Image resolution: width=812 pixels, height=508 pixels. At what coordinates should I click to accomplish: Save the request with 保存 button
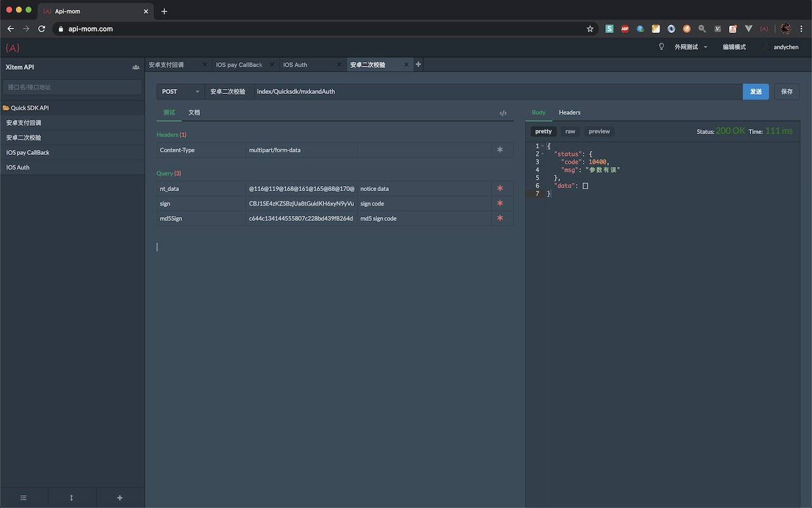coord(787,91)
